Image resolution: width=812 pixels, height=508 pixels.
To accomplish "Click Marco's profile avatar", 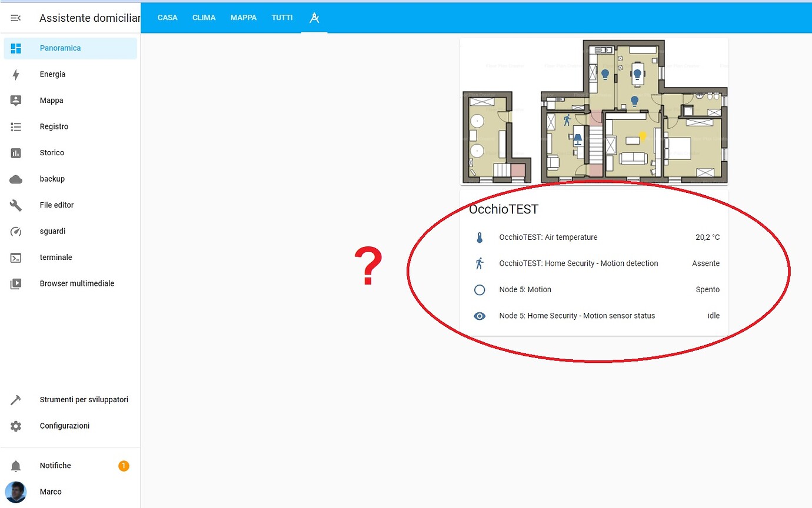I will (16, 492).
